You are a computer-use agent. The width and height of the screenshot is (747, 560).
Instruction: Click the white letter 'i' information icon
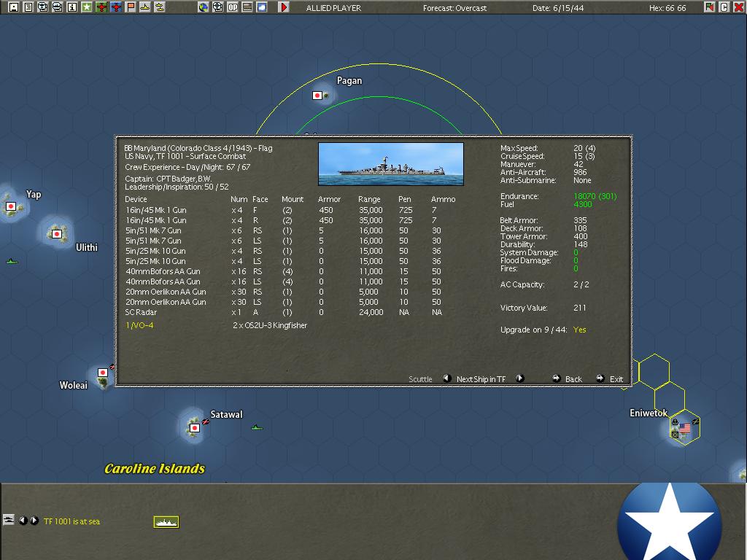(x=72, y=7)
